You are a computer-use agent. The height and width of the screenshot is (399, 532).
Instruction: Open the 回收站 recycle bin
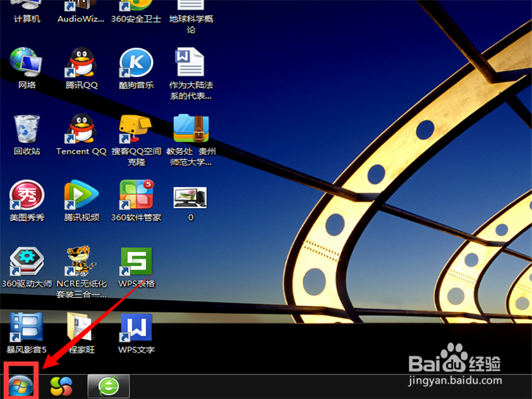tap(27, 134)
